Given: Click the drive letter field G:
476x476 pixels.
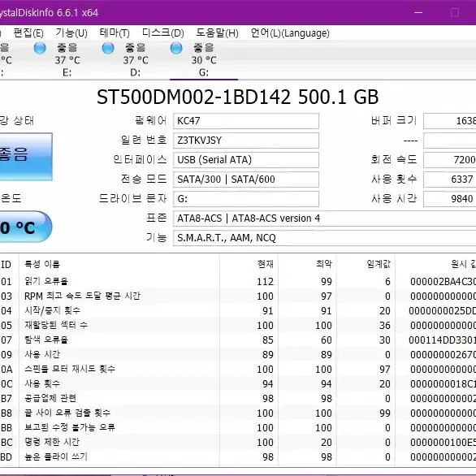Looking at the screenshot, I should 246,199.
